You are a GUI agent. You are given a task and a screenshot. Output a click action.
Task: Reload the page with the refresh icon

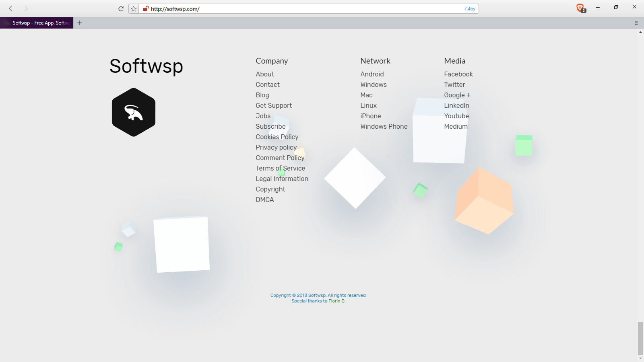121,8
